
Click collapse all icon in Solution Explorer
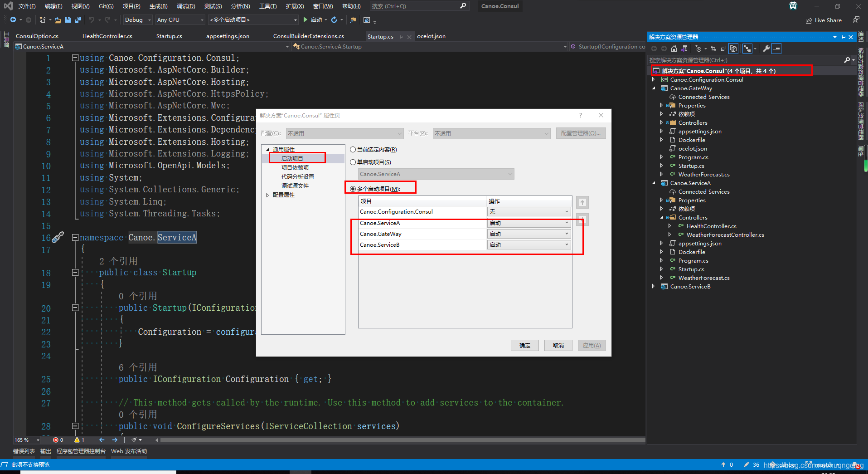pos(723,49)
